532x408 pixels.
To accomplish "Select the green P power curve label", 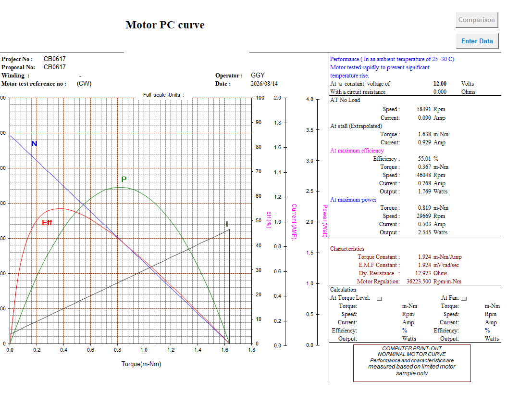I will (124, 179).
